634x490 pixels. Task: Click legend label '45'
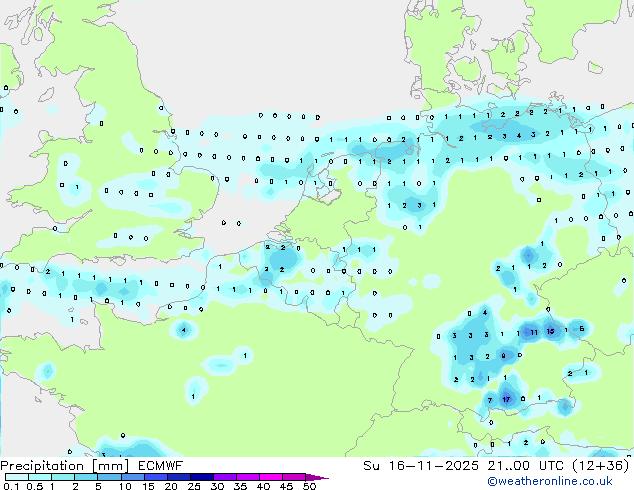coord(286,486)
